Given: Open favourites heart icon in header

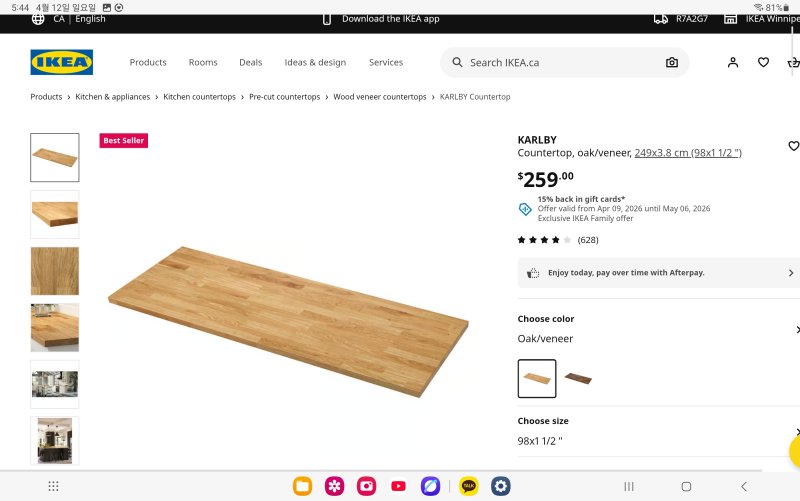Looking at the screenshot, I should [x=763, y=62].
